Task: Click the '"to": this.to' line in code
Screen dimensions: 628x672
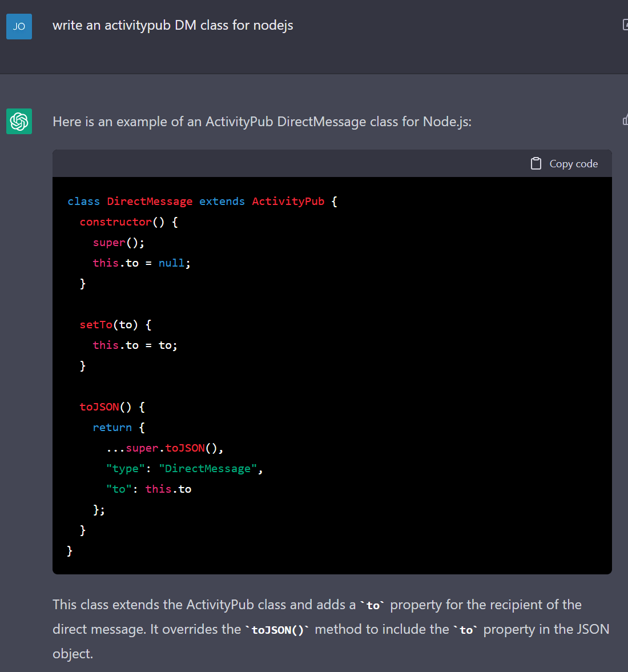Action: (x=149, y=489)
